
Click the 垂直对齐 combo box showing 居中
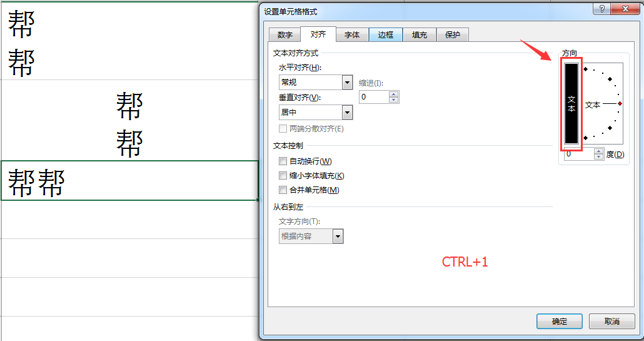pyautogui.click(x=315, y=112)
